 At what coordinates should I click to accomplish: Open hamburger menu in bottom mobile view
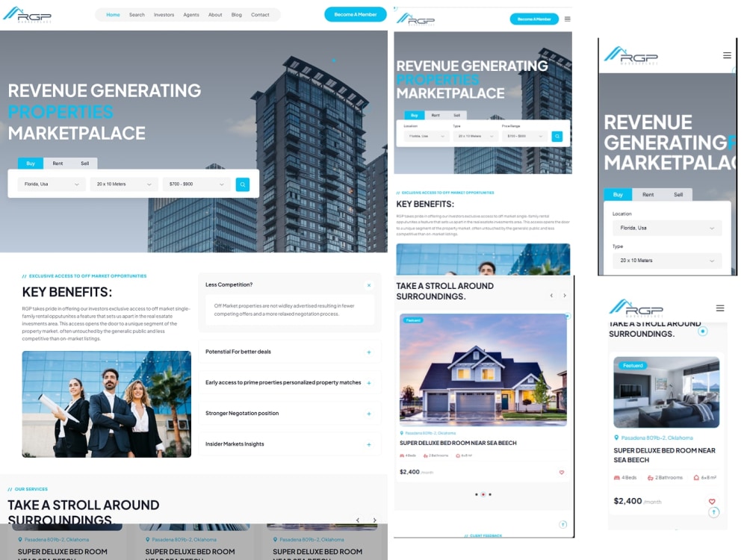[720, 308]
